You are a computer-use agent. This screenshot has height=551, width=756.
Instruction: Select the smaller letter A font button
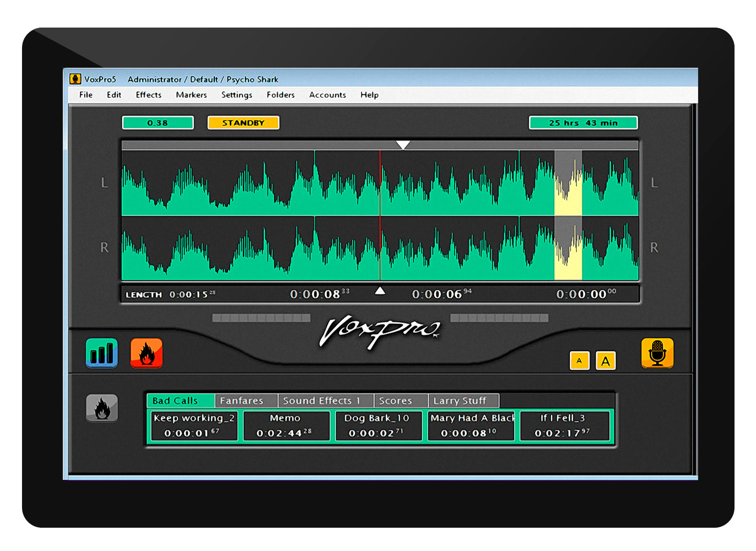pos(579,361)
